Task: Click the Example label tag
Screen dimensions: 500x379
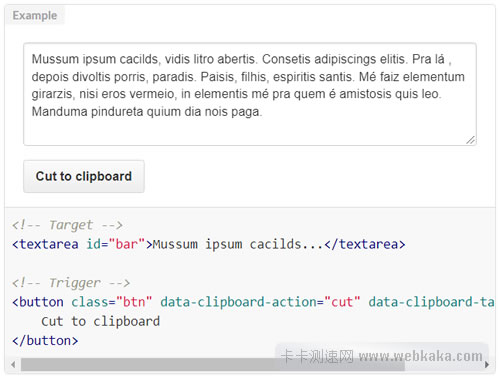Action: [35, 15]
